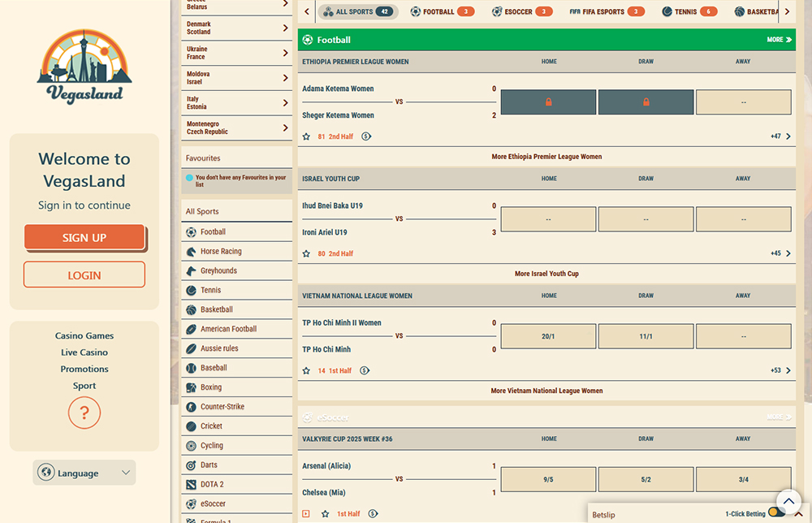The height and width of the screenshot is (523, 812).
Task: Open help via the question mark icon
Action: 84,413
